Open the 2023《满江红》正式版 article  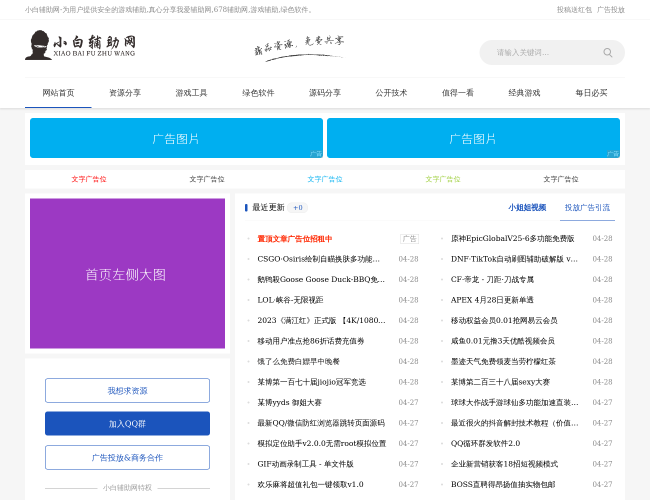(x=321, y=320)
